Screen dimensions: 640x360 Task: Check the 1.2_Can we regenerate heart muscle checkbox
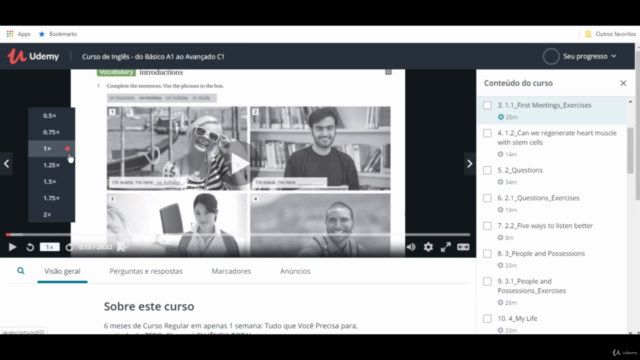pos(487,133)
